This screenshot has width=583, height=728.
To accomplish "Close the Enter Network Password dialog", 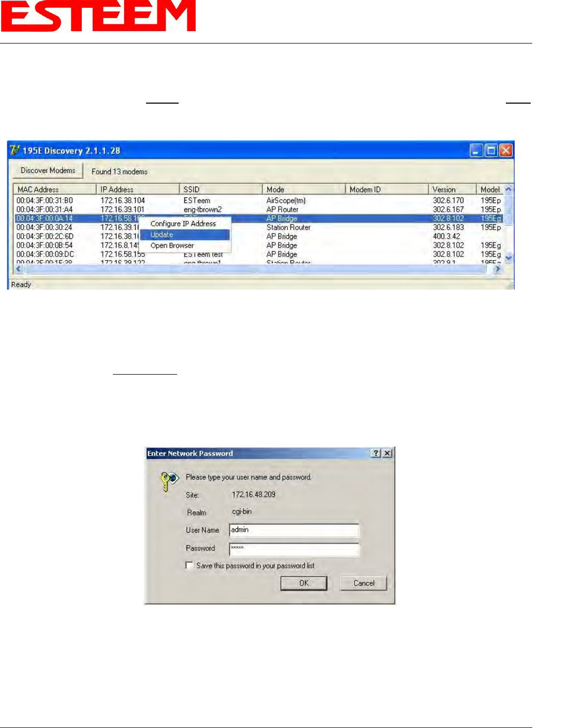I will [387, 453].
